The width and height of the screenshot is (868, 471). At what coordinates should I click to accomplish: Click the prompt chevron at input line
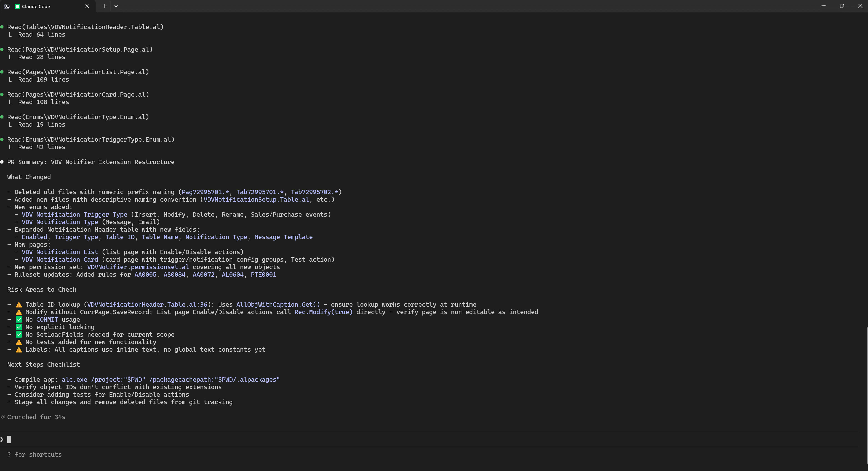(x=2, y=439)
